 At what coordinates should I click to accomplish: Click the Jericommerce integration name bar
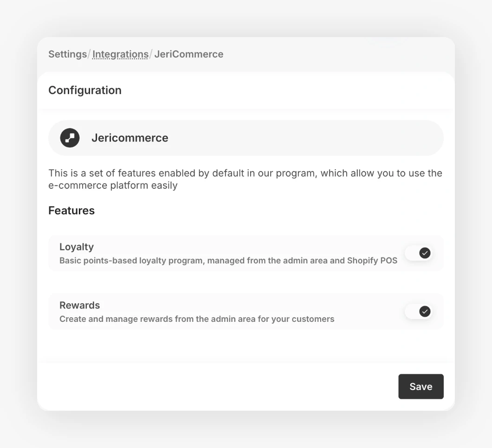pos(246,138)
